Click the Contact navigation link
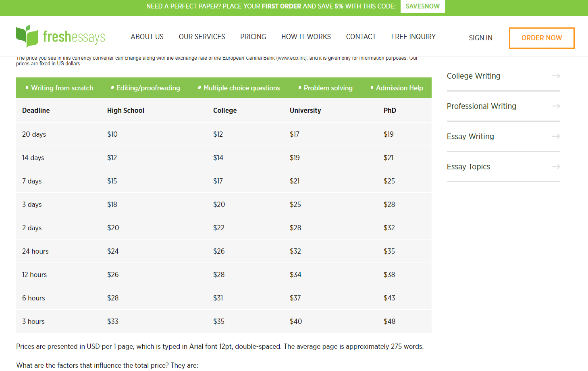588x371 pixels. 361,37
